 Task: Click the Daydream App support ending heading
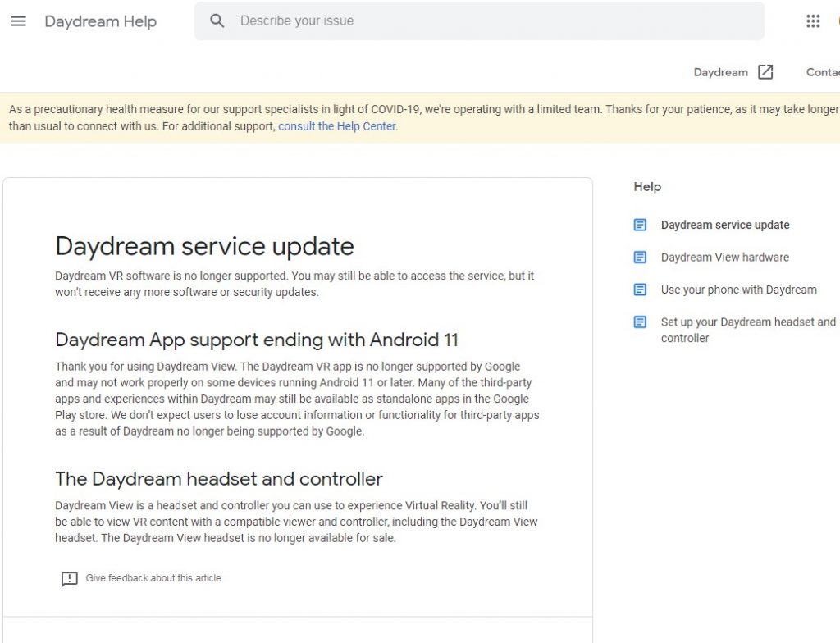257,340
